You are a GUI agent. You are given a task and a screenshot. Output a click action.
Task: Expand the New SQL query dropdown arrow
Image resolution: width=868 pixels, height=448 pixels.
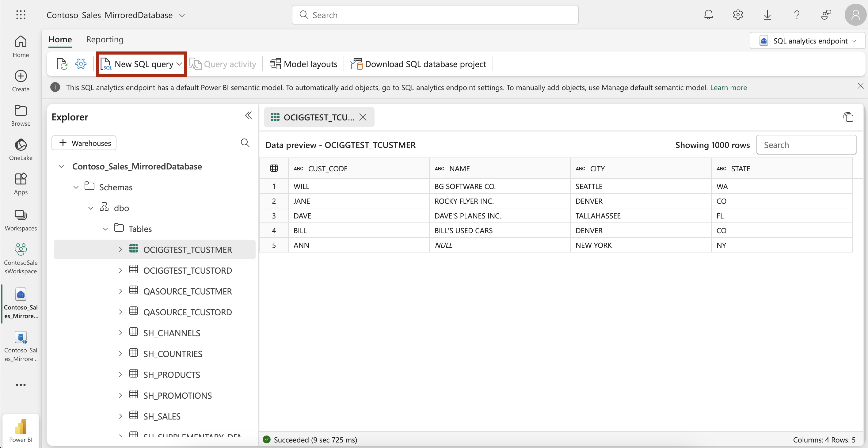coord(180,64)
